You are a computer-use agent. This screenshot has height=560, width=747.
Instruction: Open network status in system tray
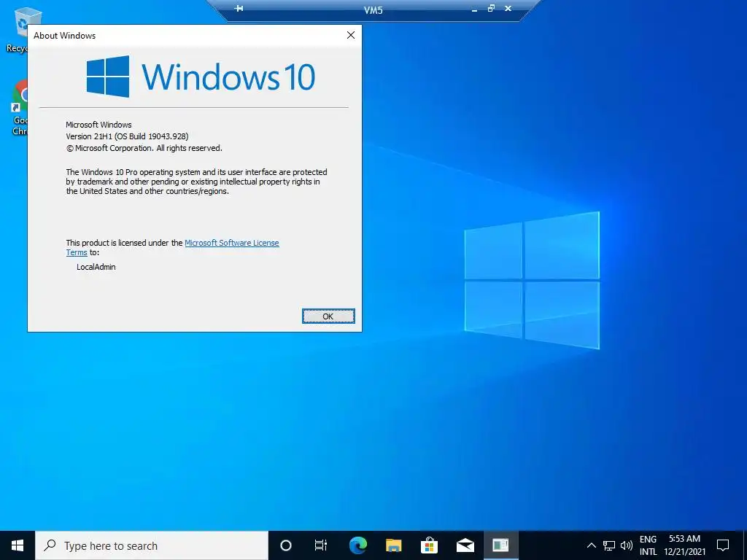(609, 545)
